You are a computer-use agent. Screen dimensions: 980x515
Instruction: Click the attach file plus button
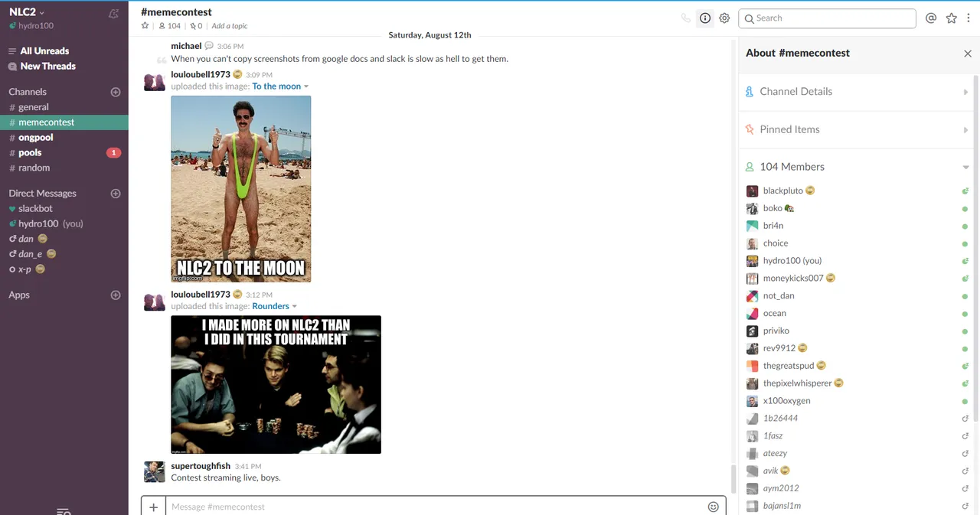(x=153, y=507)
